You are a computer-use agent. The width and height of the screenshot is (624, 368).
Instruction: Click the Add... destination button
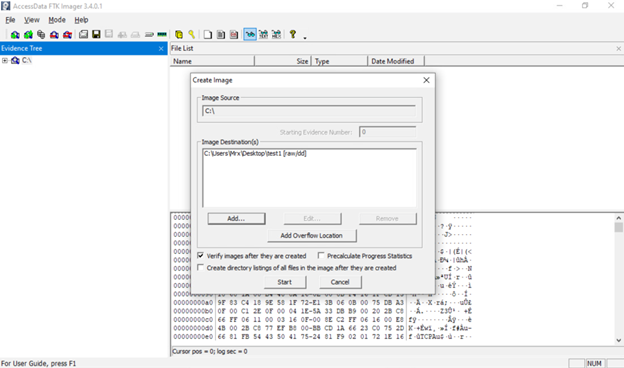(236, 218)
